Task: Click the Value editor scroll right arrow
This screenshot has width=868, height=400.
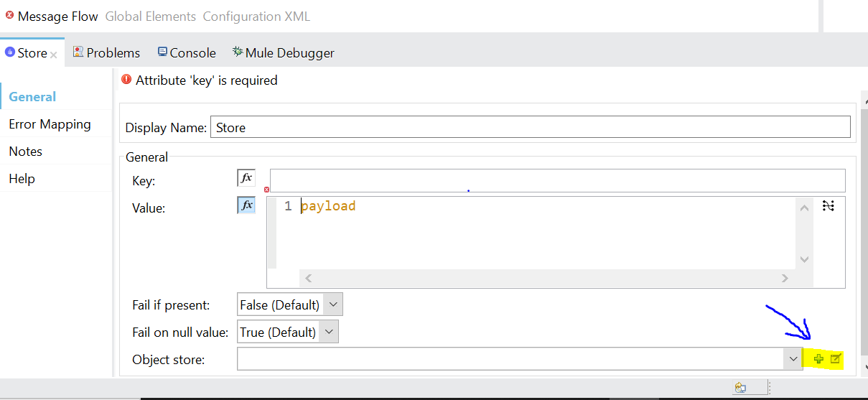Action: pos(785,278)
